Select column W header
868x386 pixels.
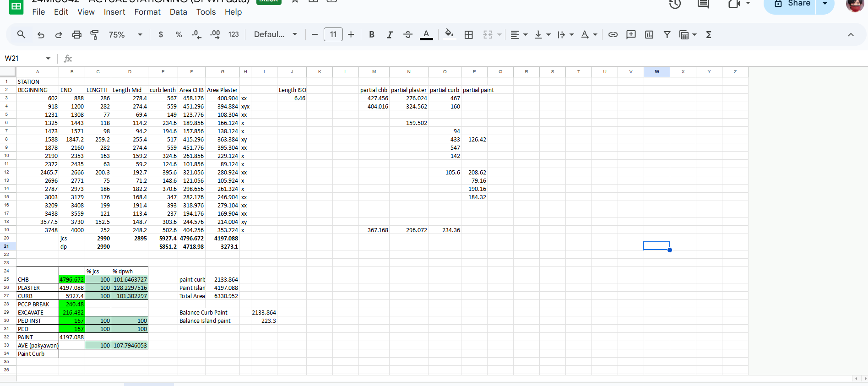click(657, 71)
